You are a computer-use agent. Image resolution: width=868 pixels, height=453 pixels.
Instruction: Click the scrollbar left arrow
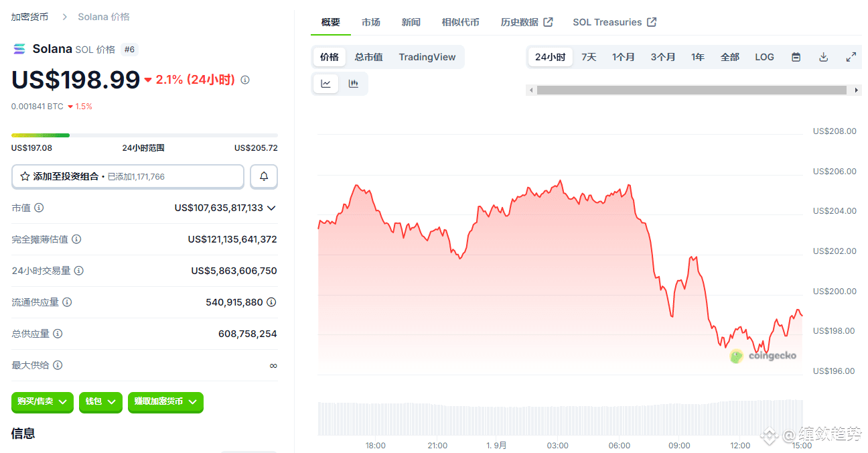point(531,90)
